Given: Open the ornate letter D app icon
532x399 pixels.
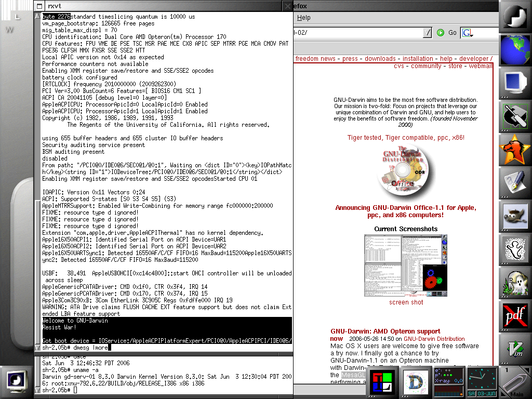Looking at the screenshot, I should (416, 382).
